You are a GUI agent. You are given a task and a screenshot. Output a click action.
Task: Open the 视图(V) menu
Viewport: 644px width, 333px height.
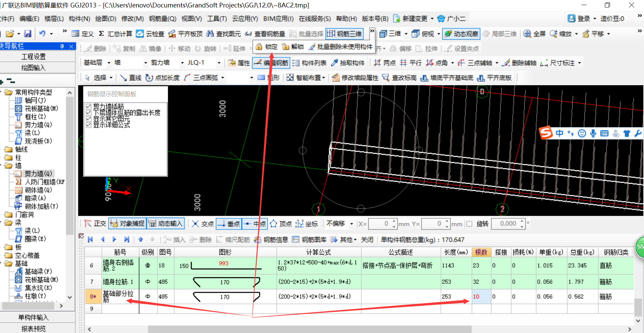(x=192, y=19)
